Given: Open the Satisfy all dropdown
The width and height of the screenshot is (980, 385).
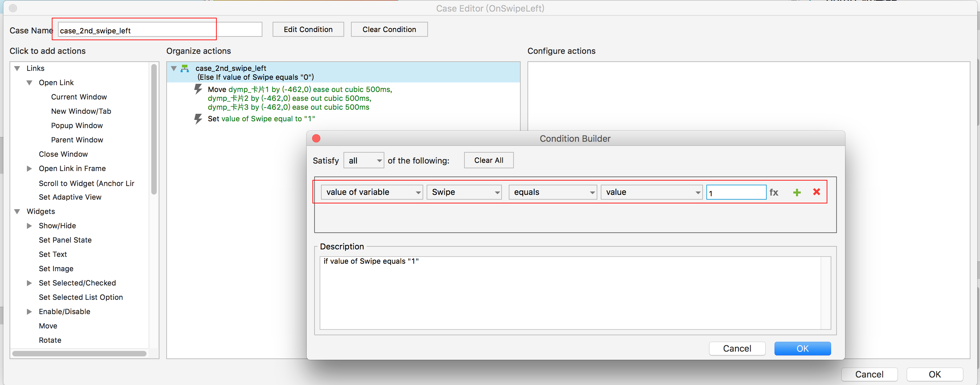Looking at the screenshot, I should point(363,160).
